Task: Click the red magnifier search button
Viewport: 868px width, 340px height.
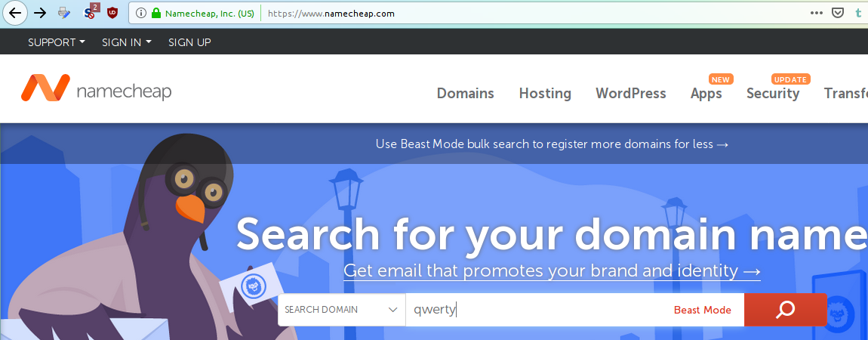Action: point(786,310)
